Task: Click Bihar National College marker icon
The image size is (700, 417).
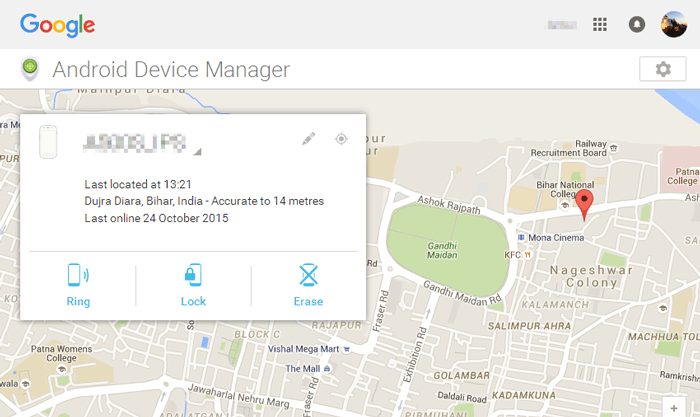Action: [x=565, y=205]
